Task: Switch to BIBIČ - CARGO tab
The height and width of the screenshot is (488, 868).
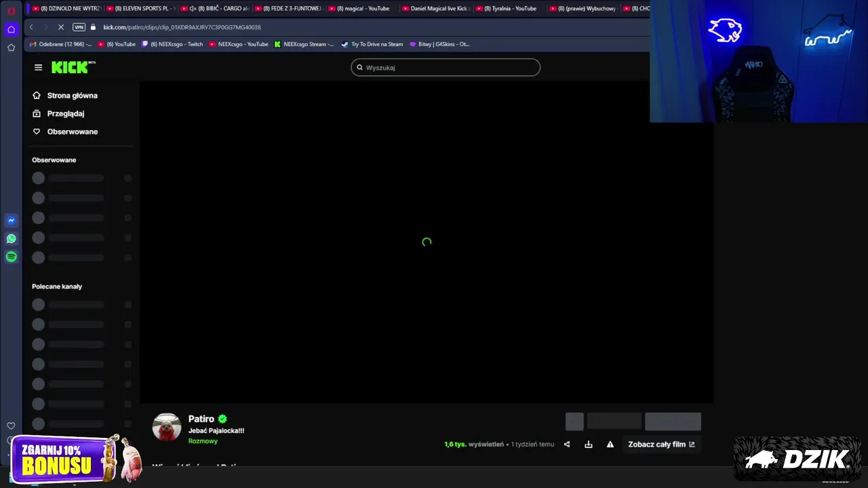Action: (x=216, y=9)
